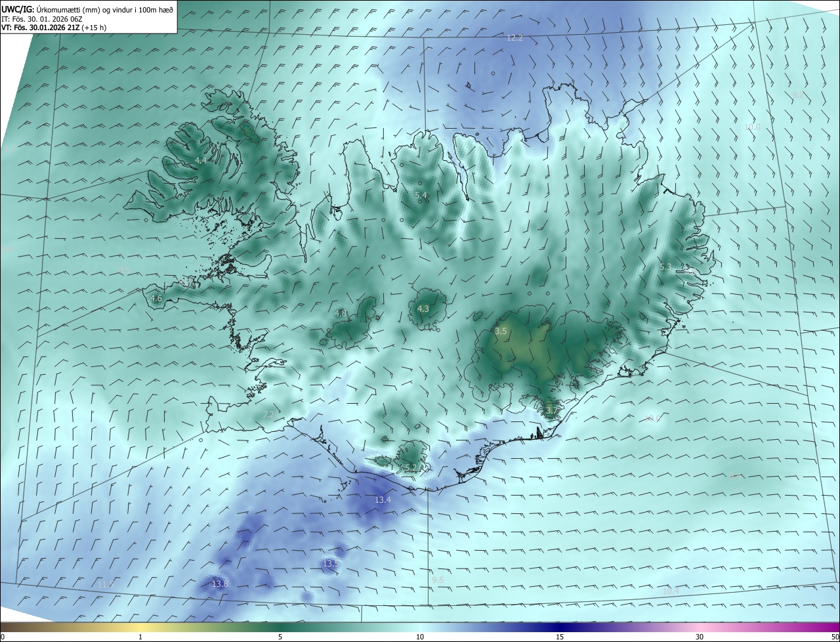
Task: Click the 4.8 value on the glacier
Action: pyautogui.click(x=341, y=313)
